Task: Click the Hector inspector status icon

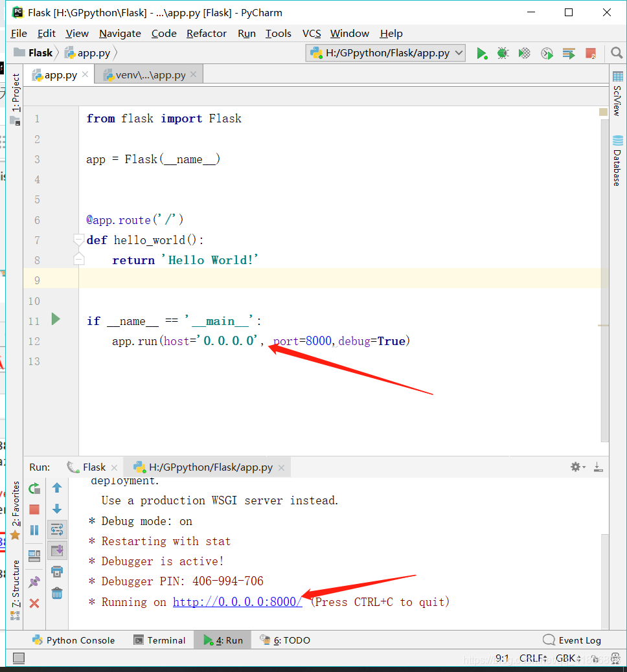Action: click(x=615, y=658)
